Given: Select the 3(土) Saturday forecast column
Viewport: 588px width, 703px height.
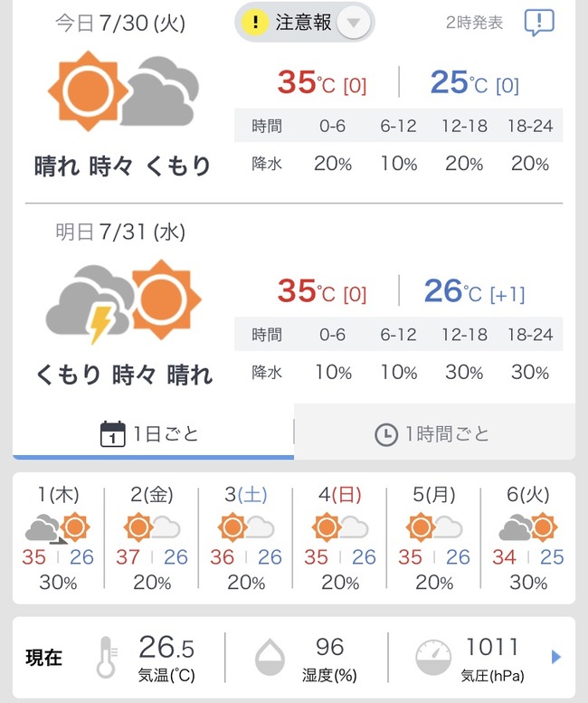Looking at the screenshot, I should pyautogui.click(x=246, y=538).
